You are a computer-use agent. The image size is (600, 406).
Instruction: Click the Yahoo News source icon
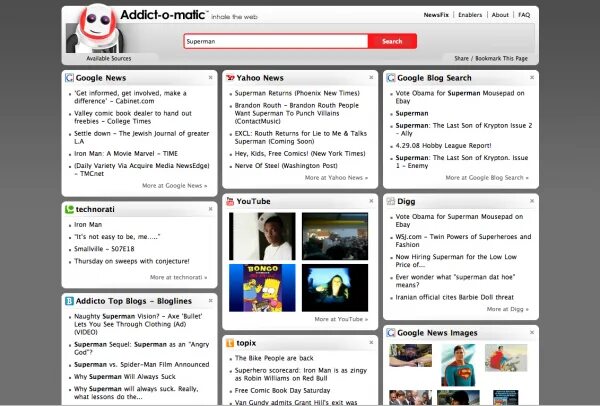click(x=230, y=78)
